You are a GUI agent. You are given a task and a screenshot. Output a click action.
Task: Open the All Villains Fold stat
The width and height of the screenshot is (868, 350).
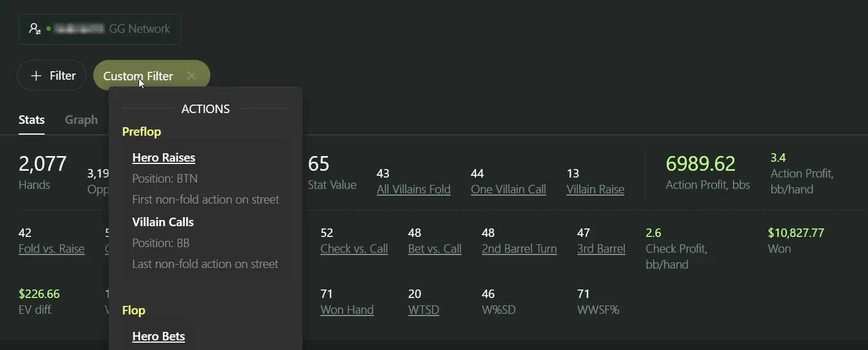pyautogui.click(x=413, y=189)
